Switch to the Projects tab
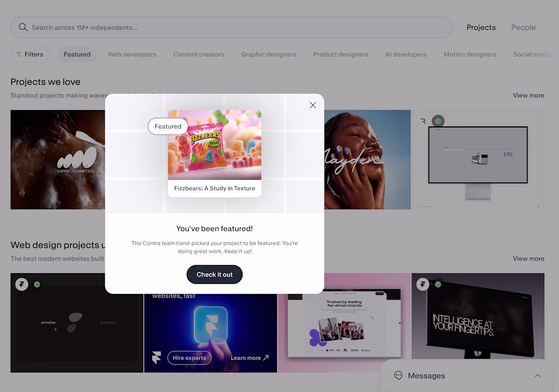 click(481, 27)
